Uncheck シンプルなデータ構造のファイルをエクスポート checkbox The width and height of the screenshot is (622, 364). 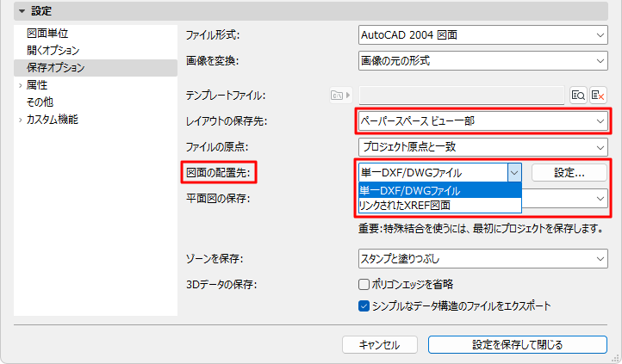click(x=364, y=306)
